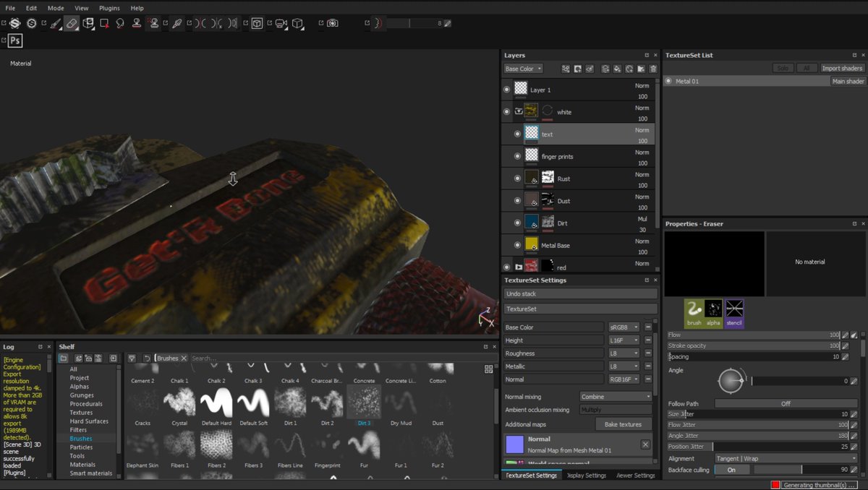
Task: Adjust the Flow slider
Action: coord(753,335)
